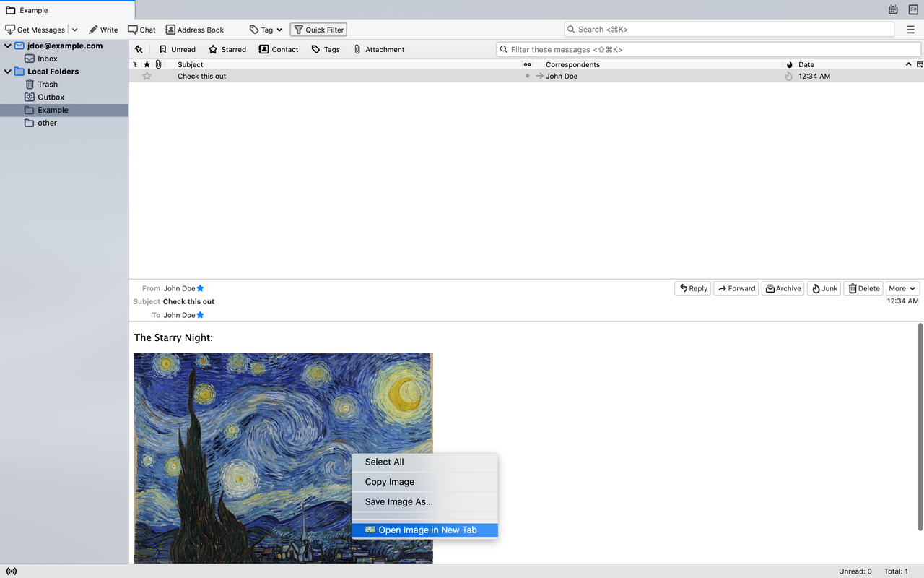Open the More actions dropdown

[x=902, y=288]
